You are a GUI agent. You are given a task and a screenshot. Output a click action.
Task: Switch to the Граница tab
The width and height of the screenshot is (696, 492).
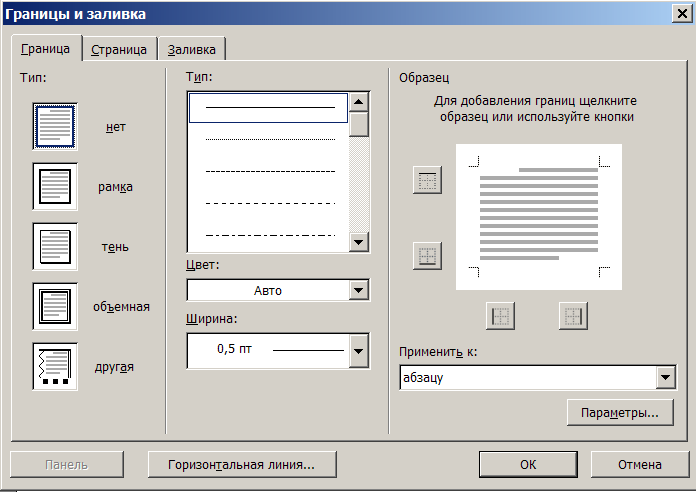point(46,48)
